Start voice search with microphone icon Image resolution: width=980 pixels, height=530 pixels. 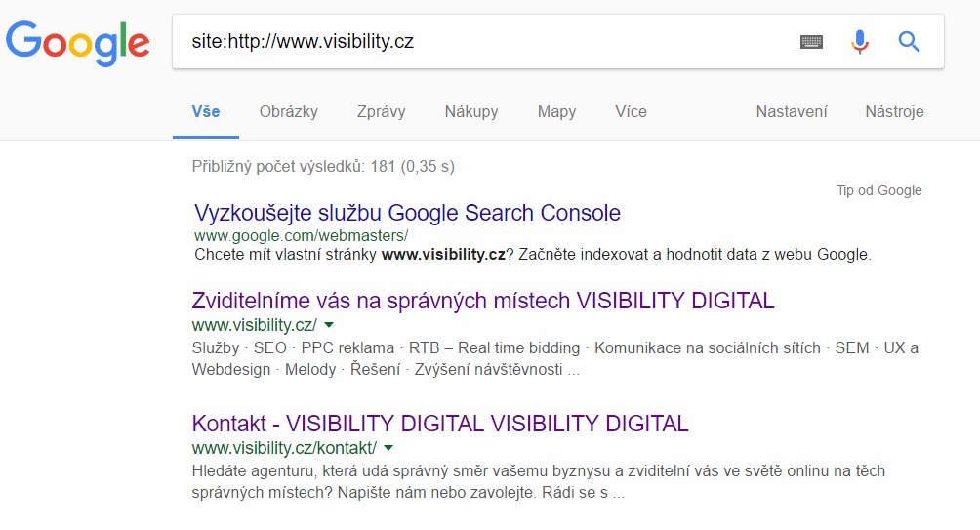[x=859, y=42]
